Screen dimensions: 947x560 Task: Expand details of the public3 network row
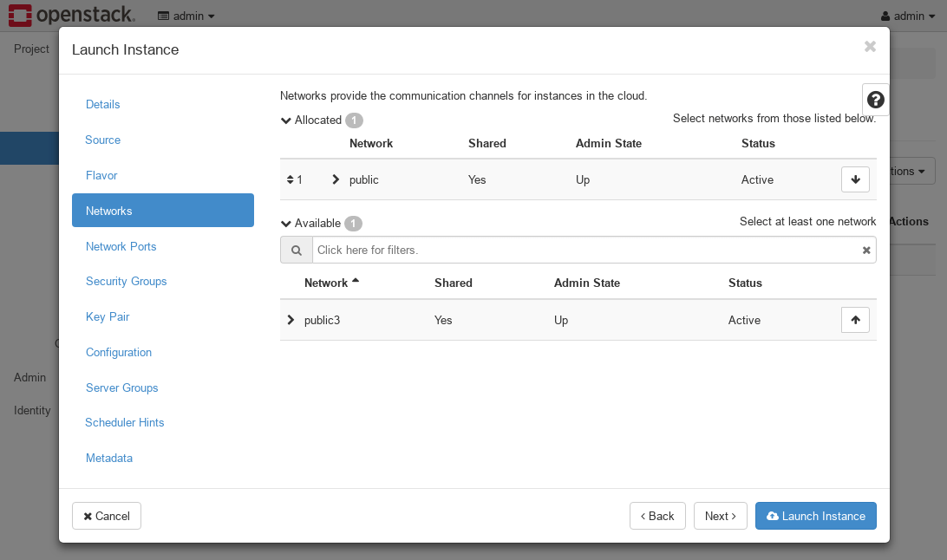(x=291, y=319)
